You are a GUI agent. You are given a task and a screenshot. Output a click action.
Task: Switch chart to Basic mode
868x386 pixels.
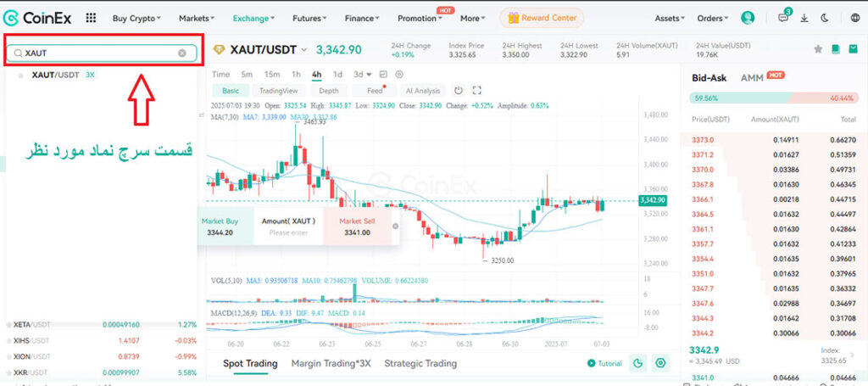point(231,91)
